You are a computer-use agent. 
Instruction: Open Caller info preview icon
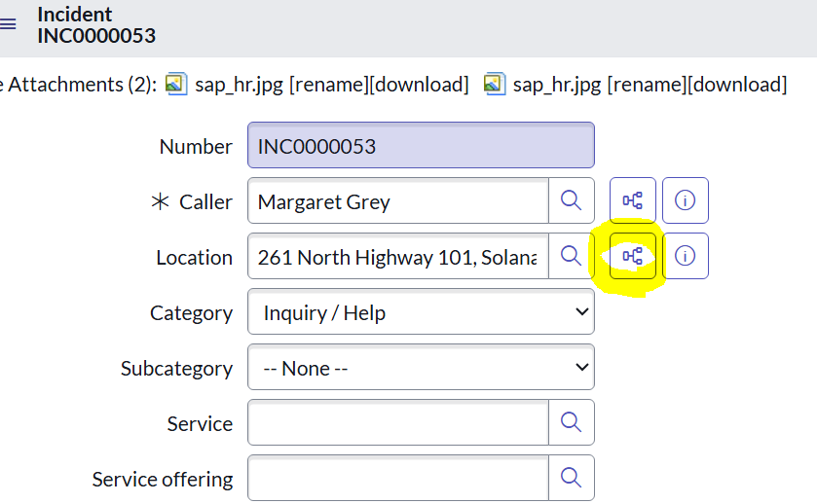pyautogui.click(x=686, y=200)
